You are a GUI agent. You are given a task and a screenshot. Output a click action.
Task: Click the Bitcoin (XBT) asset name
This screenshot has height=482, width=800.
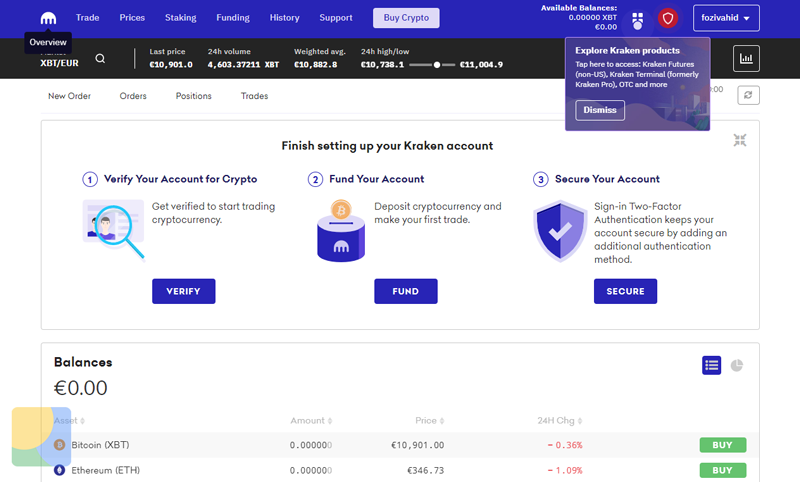click(100, 445)
